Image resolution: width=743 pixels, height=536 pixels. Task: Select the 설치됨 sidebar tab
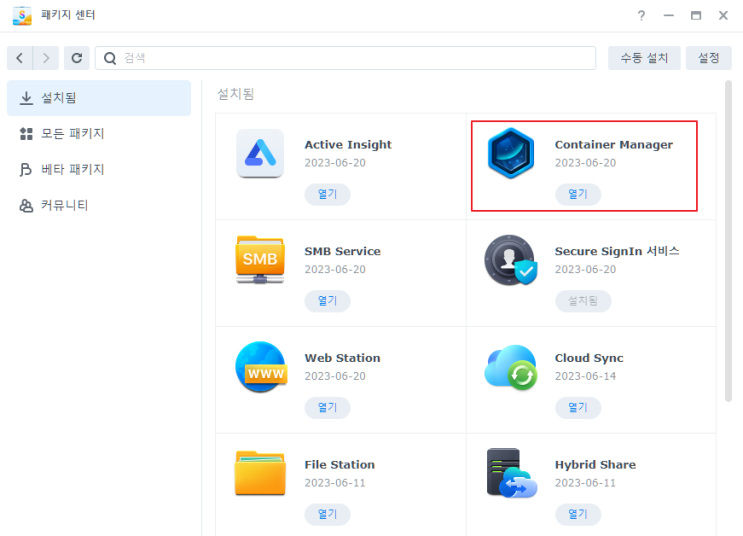click(x=99, y=98)
